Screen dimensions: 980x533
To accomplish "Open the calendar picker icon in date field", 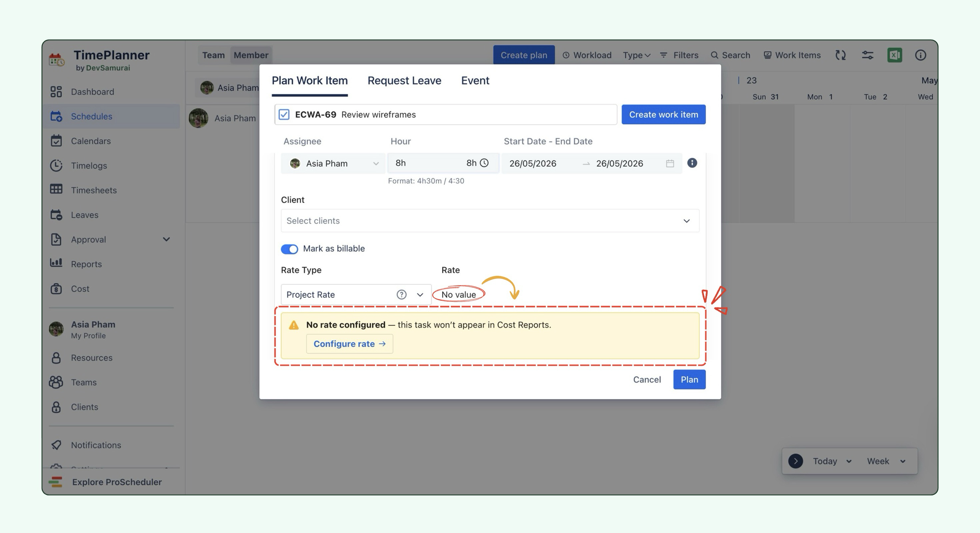I will 670,164.
